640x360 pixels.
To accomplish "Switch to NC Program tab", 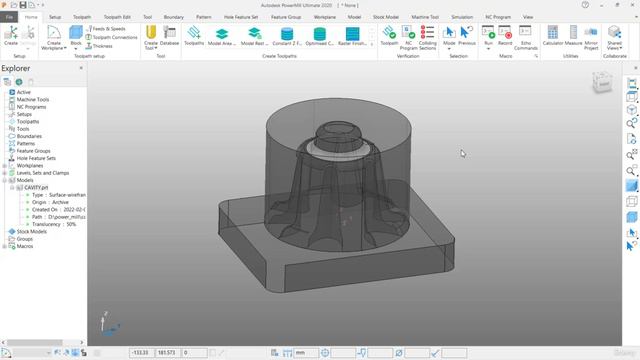I will pyautogui.click(x=498, y=17).
